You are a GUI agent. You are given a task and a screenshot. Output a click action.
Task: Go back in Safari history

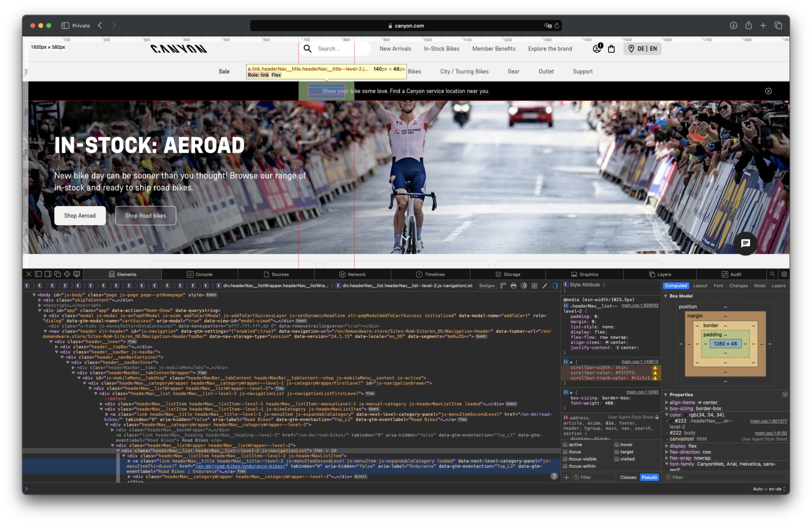tap(100, 26)
